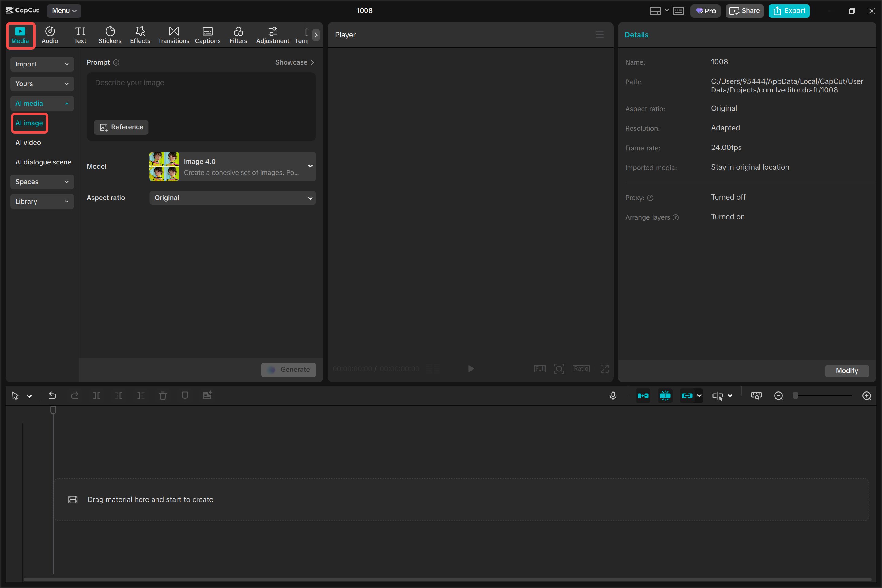Click the zoom in timeline icon
882x588 pixels.
867,396
